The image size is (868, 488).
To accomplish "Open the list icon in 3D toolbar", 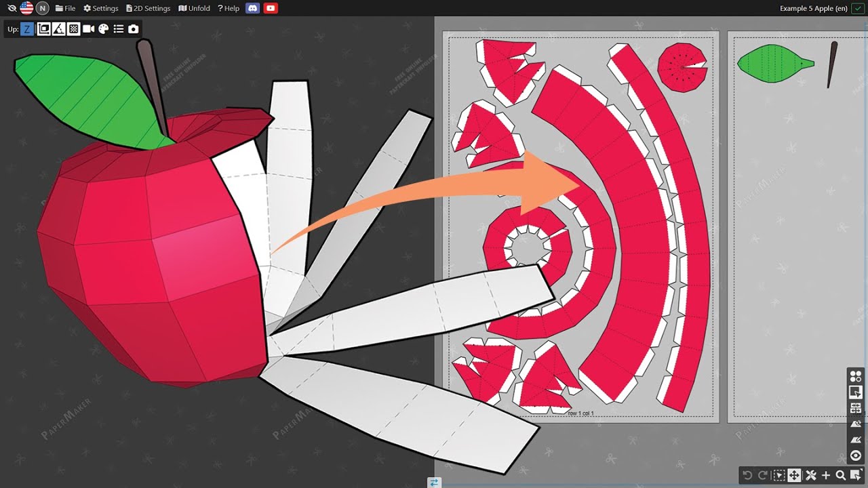I will coord(119,29).
